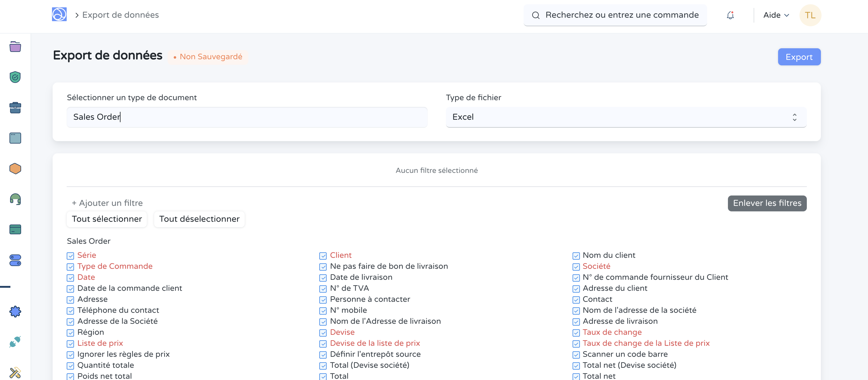The height and width of the screenshot is (380, 868).
Task: Click Ajouter un filtre
Action: click(x=107, y=203)
